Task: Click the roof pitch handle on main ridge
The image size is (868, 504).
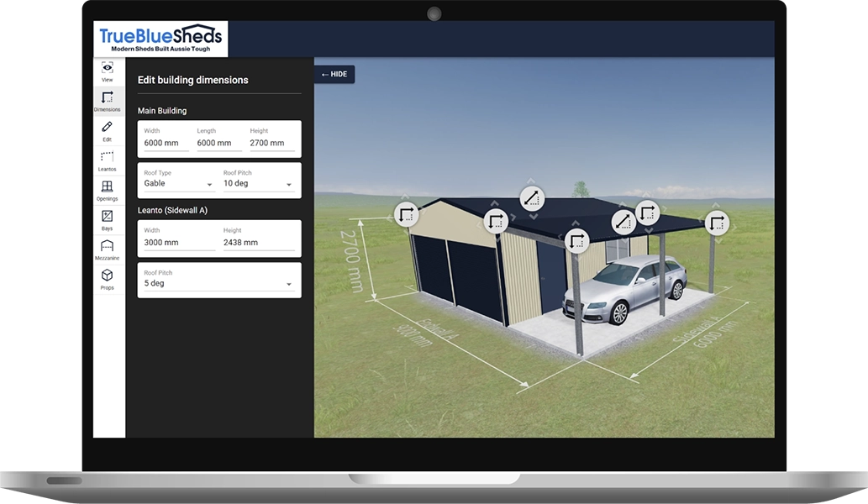Action: pyautogui.click(x=532, y=199)
